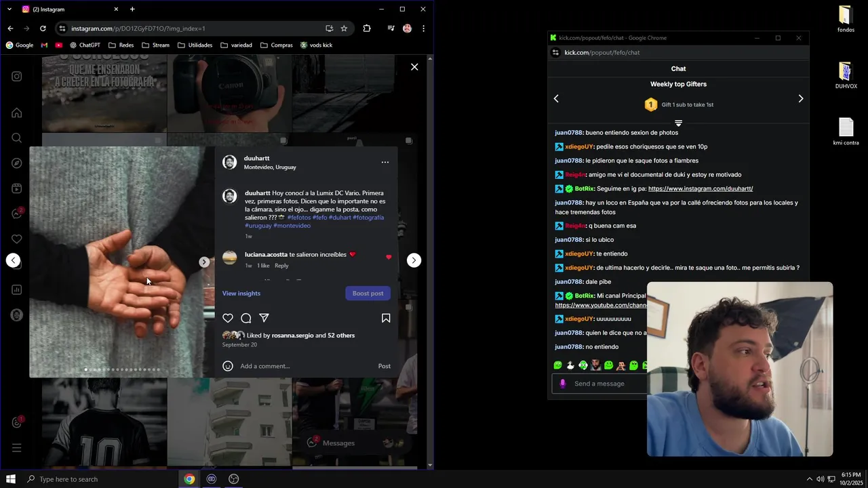Show next gifters panel in Kick chat
This screenshot has height=488, width=868.
(801, 99)
